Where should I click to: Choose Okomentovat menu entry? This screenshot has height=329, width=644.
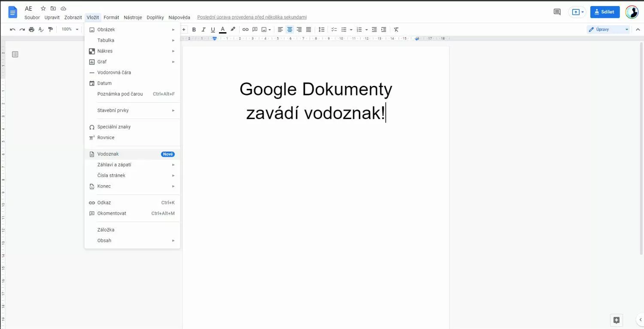click(x=132, y=213)
